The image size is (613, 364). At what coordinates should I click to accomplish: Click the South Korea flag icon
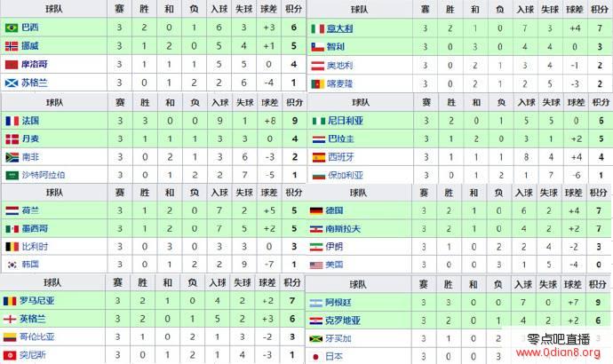[12, 265]
